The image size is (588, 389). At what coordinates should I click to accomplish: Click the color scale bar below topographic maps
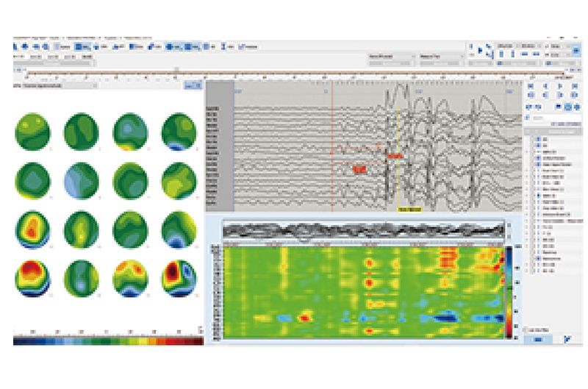108,341
